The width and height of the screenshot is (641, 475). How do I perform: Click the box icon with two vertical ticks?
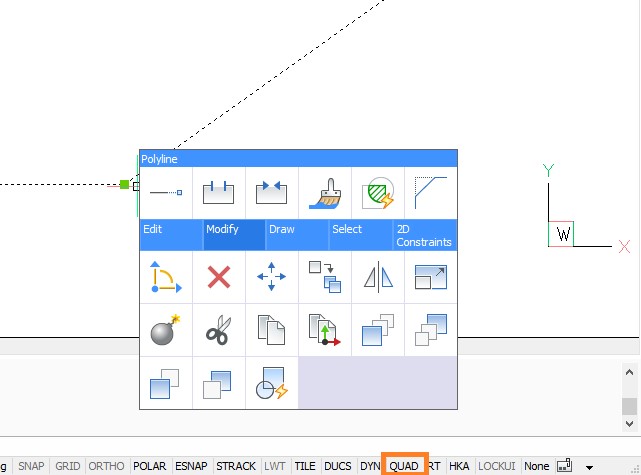(x=219, y=193)
